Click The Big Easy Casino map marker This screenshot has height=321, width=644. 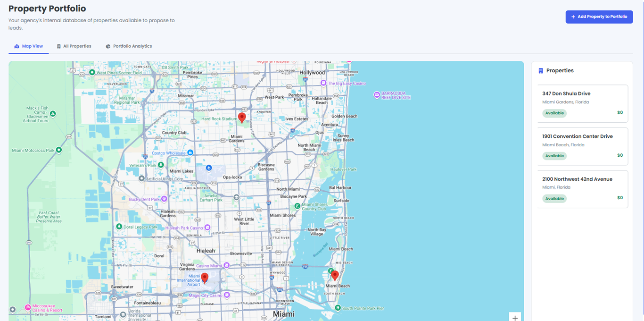pos(323,83)
